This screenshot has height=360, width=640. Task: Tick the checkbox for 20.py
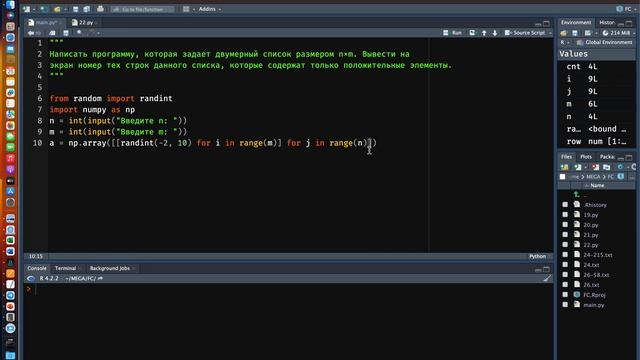point(565,224)
